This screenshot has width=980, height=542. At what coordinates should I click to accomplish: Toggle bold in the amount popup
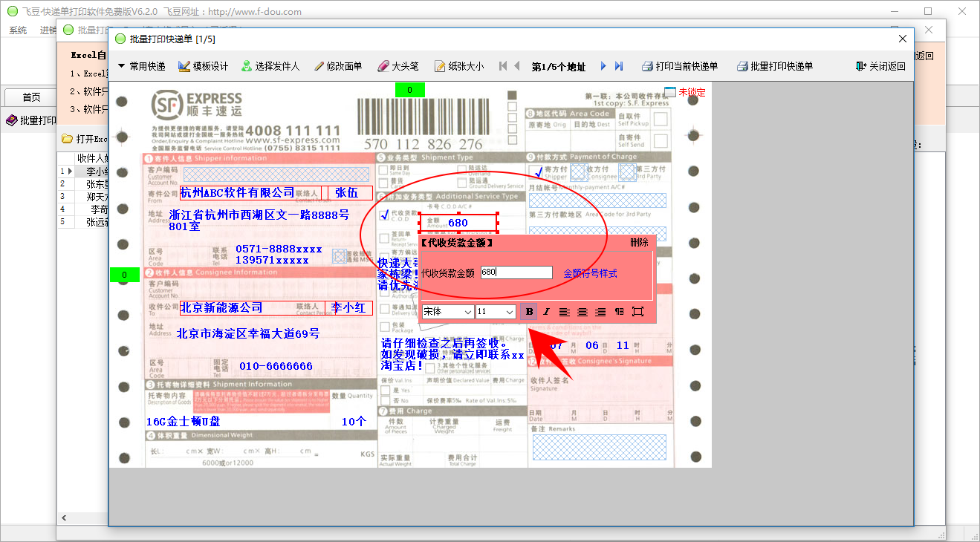coord(529,312)
